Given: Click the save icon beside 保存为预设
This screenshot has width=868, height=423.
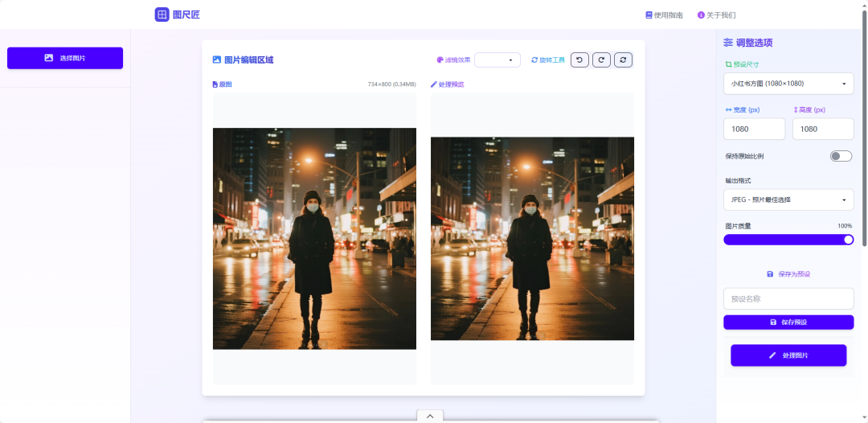Looking at the screenshot, I should tap(770, 274).
